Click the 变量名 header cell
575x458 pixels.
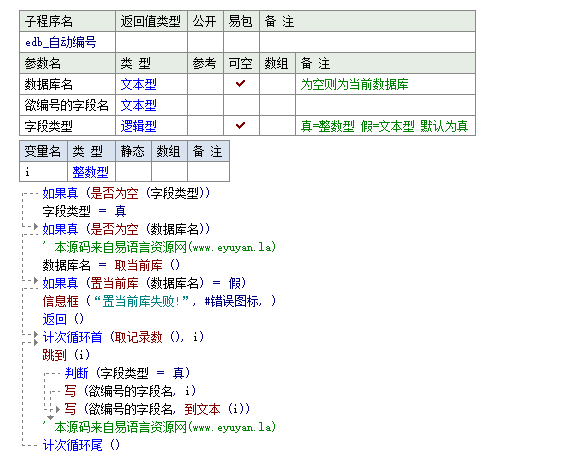click(43, 151)
